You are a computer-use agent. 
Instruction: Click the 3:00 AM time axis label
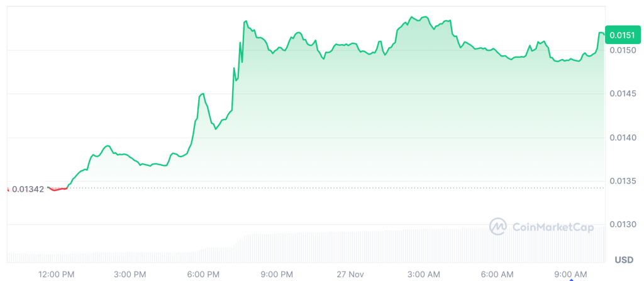pyautogui.click(x=423, y=274)
